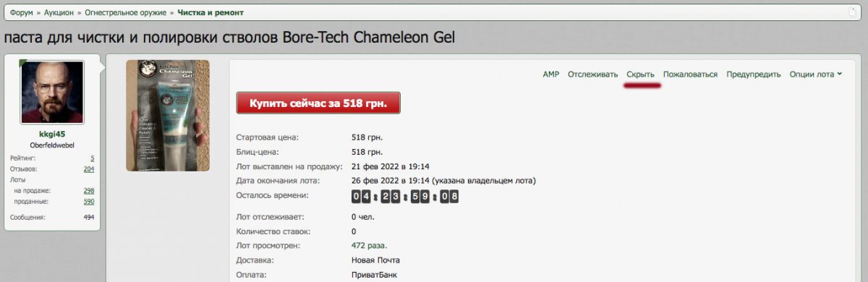Screen dimensions: 868x282
Task: Click the page icon in breadcrumb bar
Action: click(855, 12)
